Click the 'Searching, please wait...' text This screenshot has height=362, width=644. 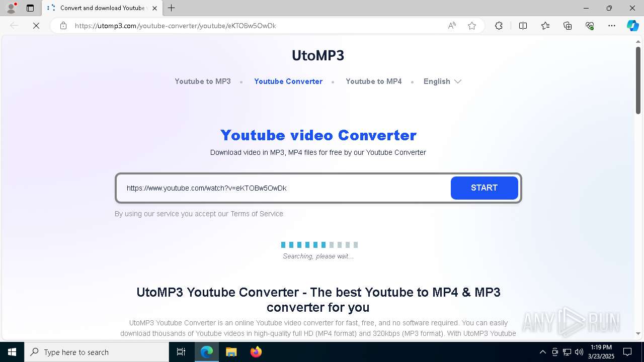[x=318, y=256]
